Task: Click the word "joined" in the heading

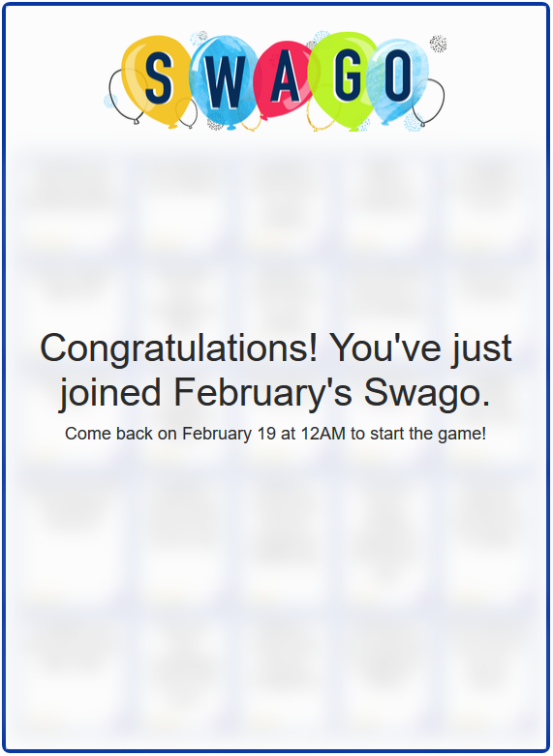Action: tap(110, 393)
